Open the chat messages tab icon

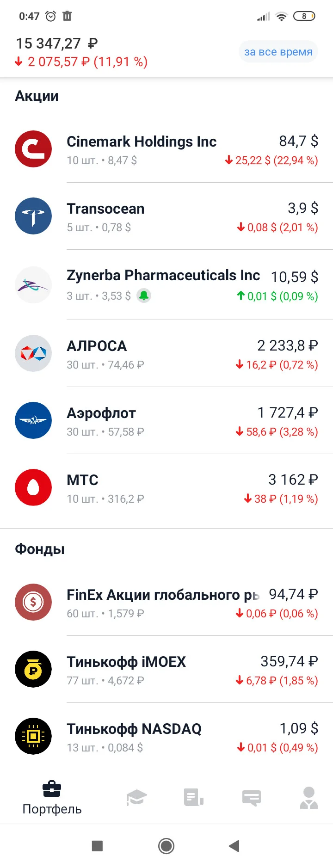tap(252, 798)
